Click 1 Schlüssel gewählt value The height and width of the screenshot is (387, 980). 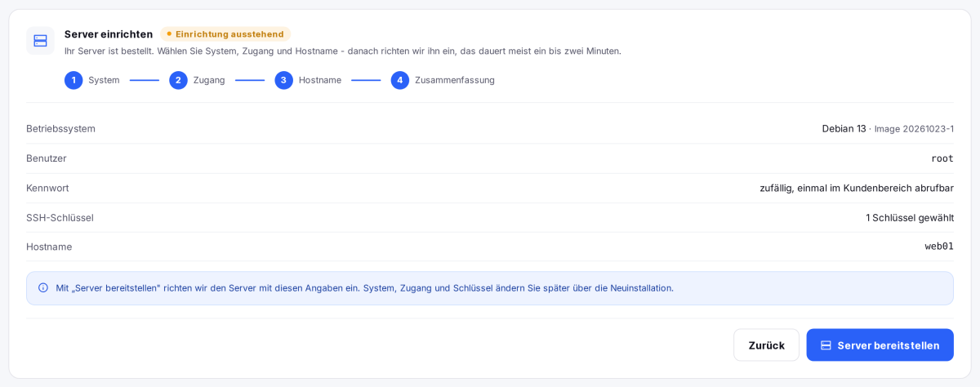910,218
